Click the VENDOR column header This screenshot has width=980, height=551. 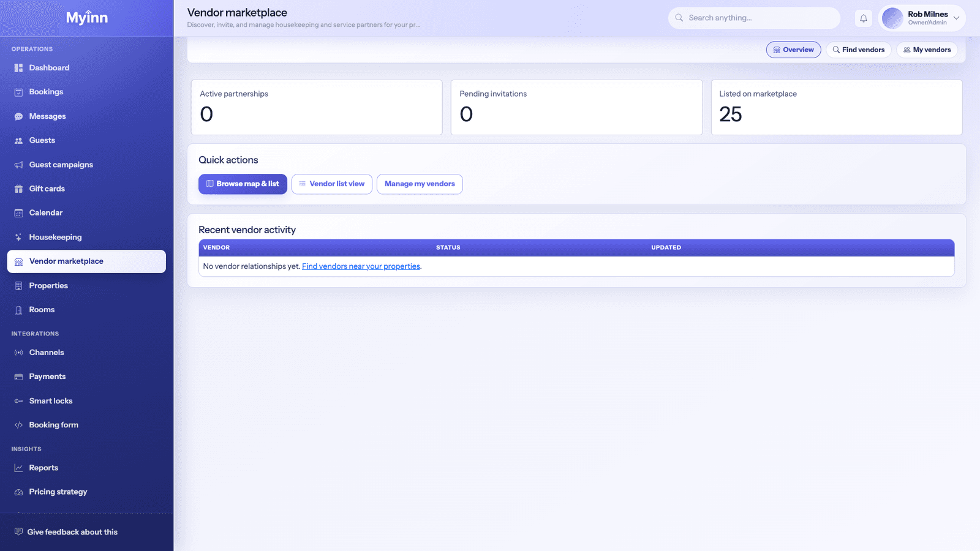[216, 247]
